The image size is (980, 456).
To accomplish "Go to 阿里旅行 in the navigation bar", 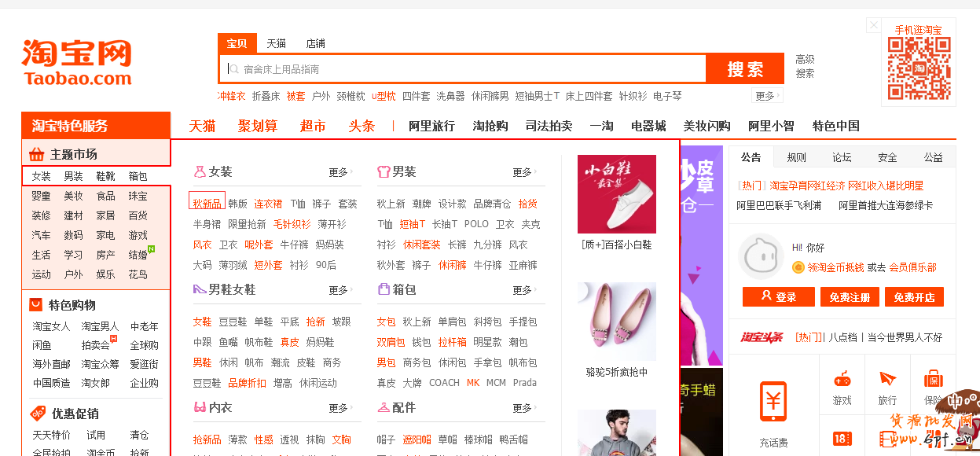I will pos(431,126).
